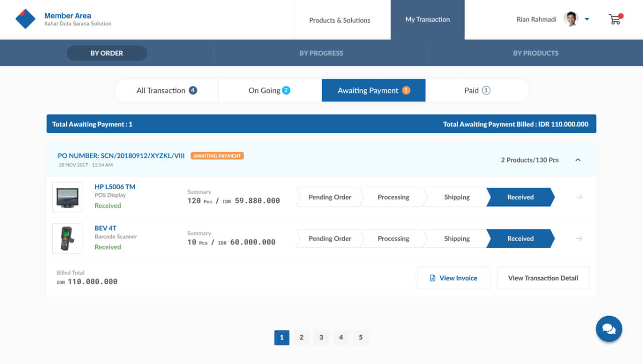
Task: Click the BEV 4T barcode scanner thumbnail
Action: click(x=67, y=238)
